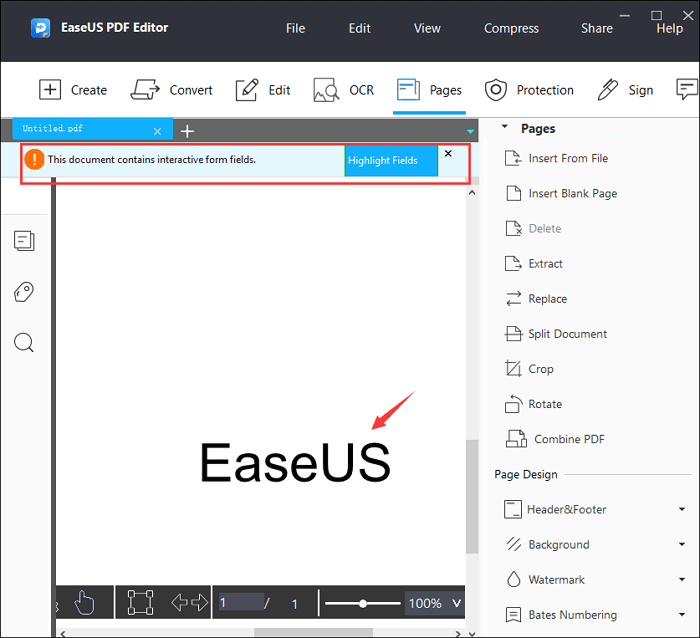Image resolution: width=700 pixels, height=638 pixels.
Task: Go to the previous page arrow
Action: click(x=179, y=603)
